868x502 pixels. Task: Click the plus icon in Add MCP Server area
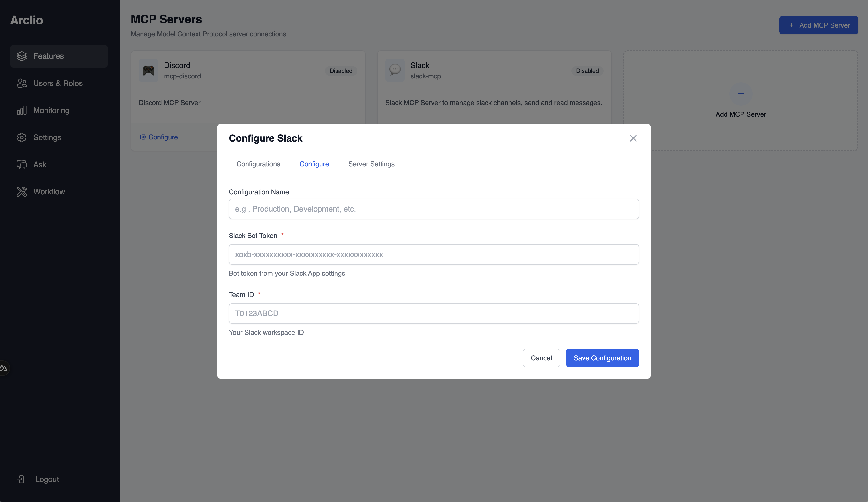[741, 94]
